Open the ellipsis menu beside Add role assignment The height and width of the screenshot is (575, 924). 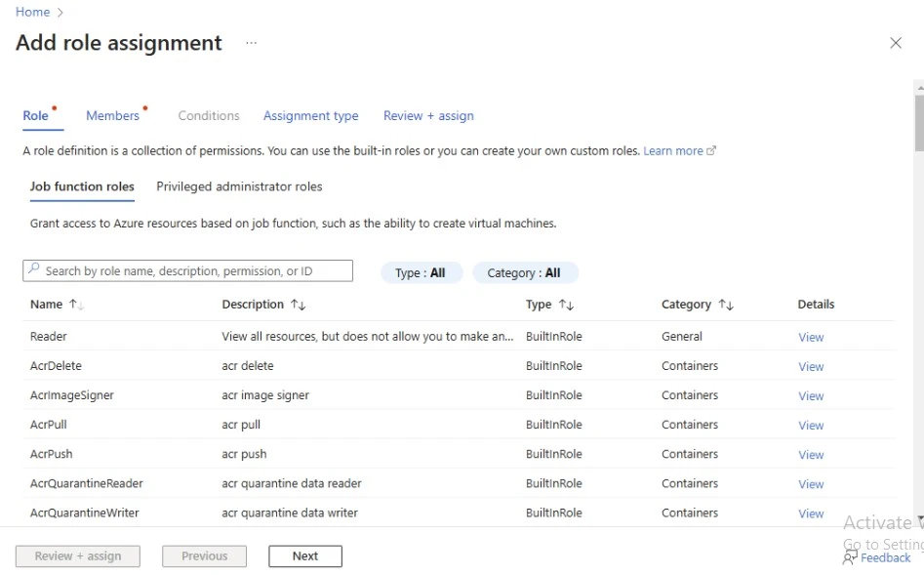click(x=251, y=44)
